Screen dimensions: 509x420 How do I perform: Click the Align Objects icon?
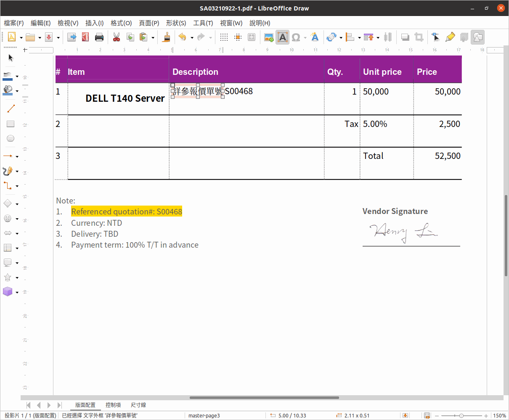[x=350, y=37]
